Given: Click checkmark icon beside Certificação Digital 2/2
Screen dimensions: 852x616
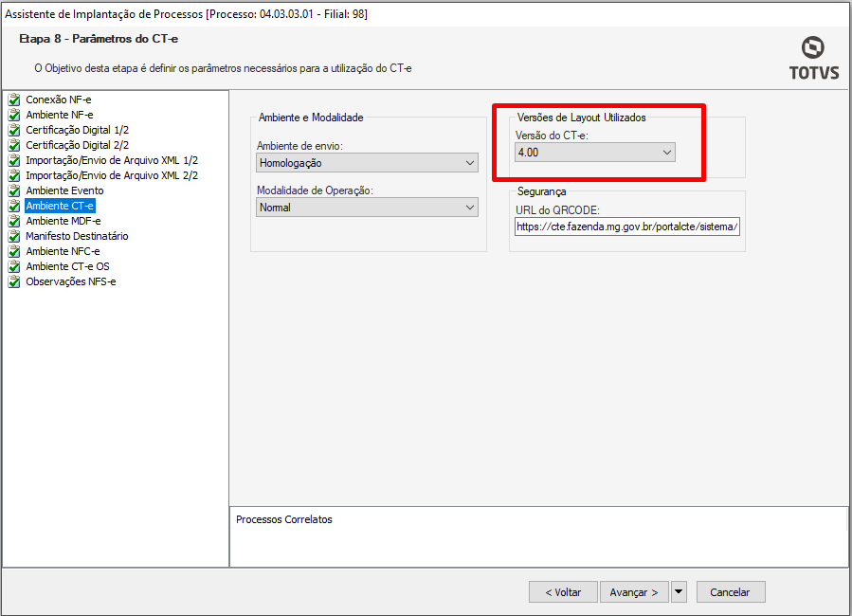Looking at the screenshot, I should (14, 145).
